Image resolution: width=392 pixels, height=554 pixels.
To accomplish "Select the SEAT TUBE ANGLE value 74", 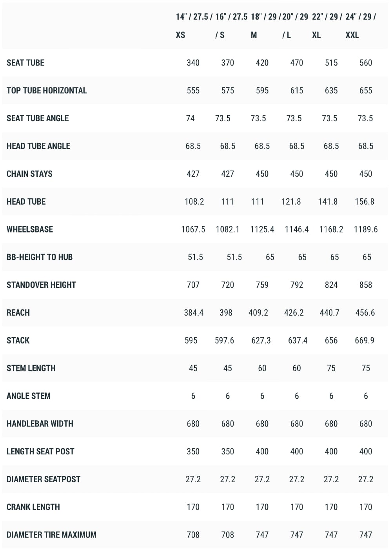I will [x=191, y=118].
